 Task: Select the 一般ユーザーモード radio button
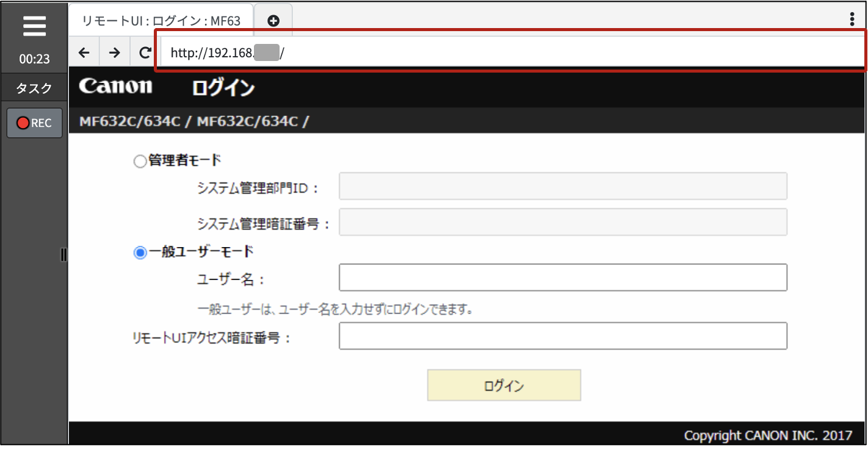pyautogui.click(x=140, y=252)
